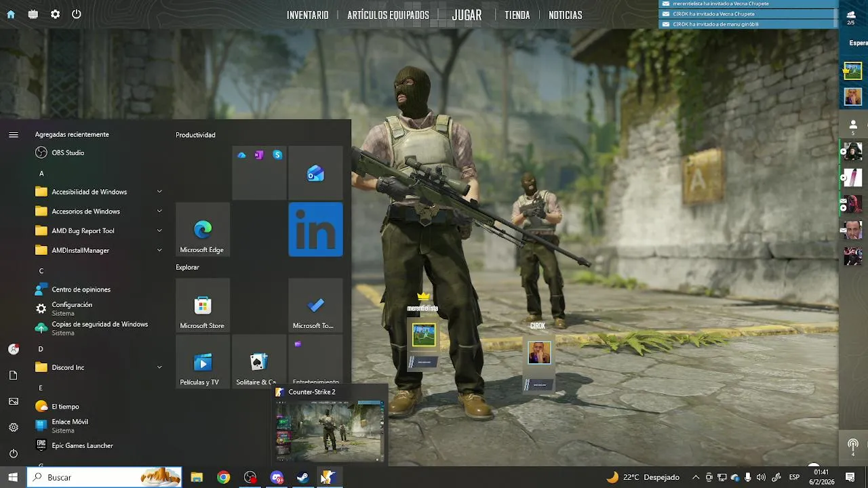This screenshot has width=868, height=488.
Task: Open Copias de seguridad de Windows
Action: pyautogui.click(x=99, y=329)
